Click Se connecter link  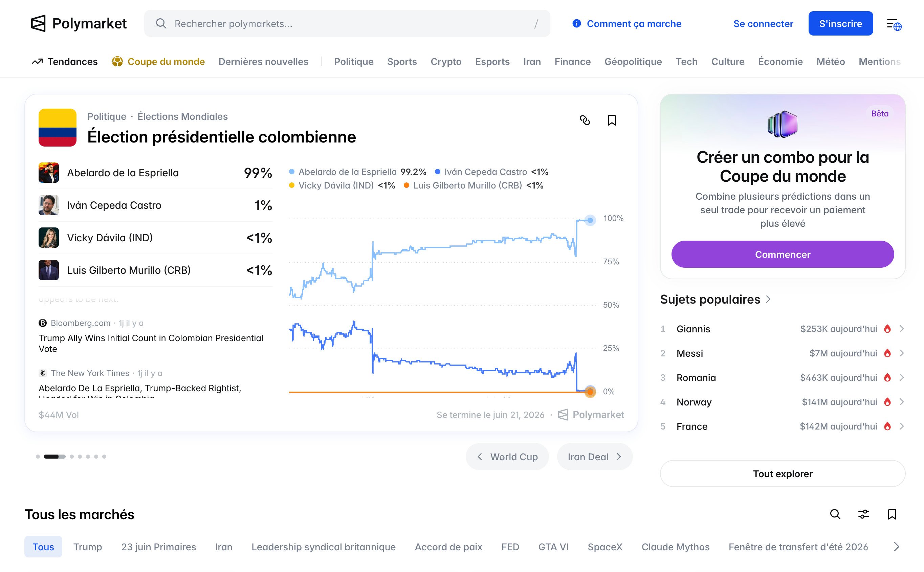[x=763, y=23]
